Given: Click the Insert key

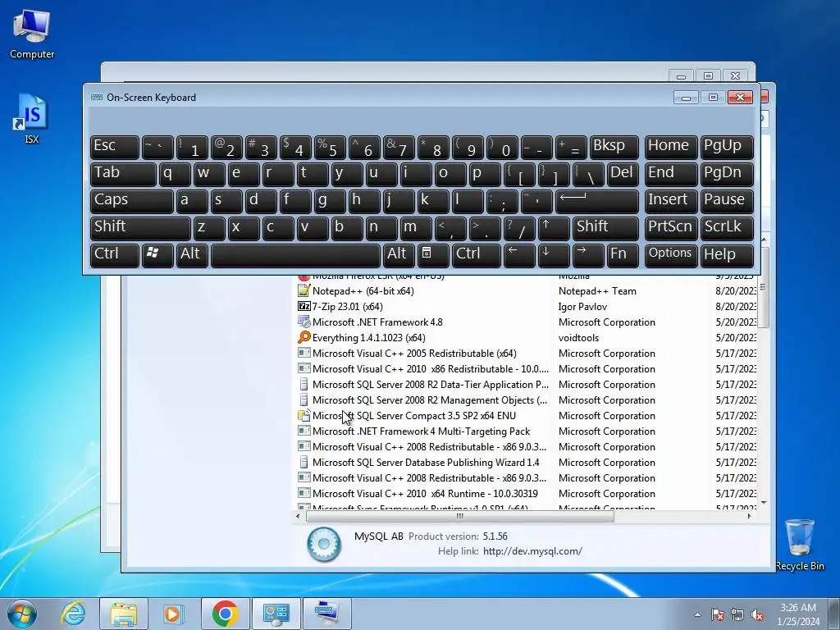Looking at the screenshot, I should tap(671, 201).
